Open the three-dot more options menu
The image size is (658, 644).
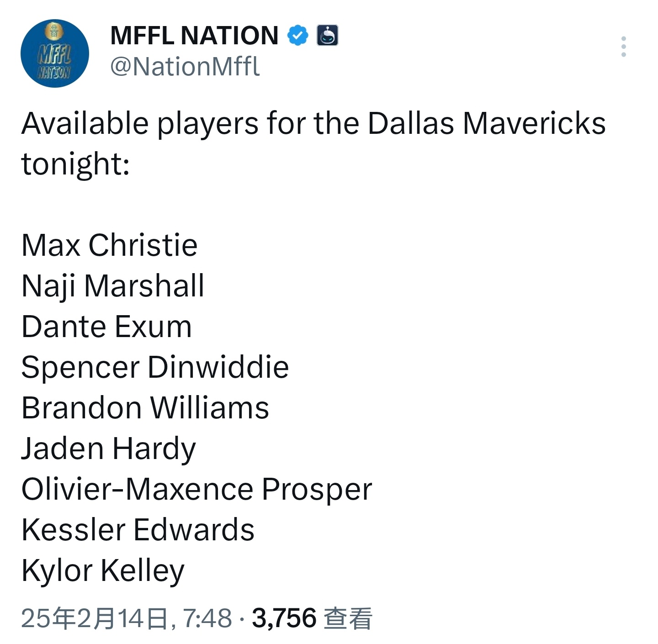click(624, 47)
